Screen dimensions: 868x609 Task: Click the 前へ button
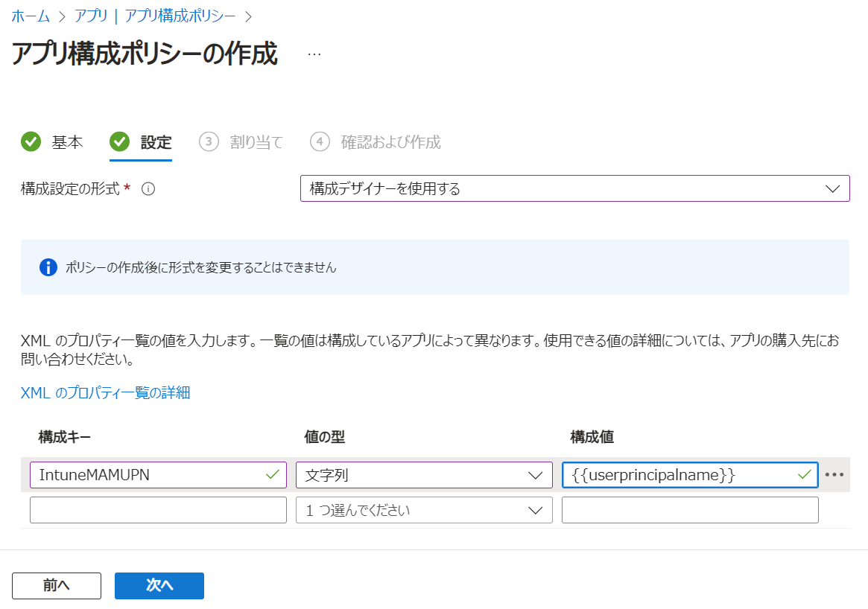coord(56,586)
